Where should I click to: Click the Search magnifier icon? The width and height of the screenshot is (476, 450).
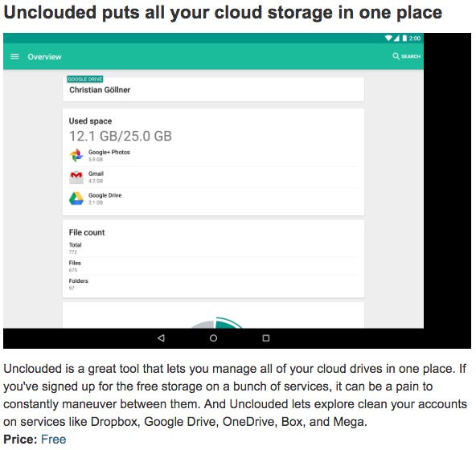(x=396, y=56)
